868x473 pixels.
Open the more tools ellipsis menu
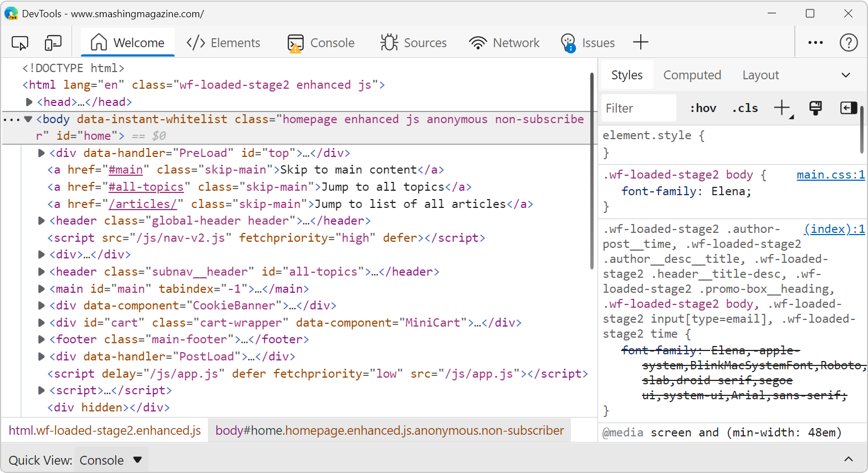point(815,42)
